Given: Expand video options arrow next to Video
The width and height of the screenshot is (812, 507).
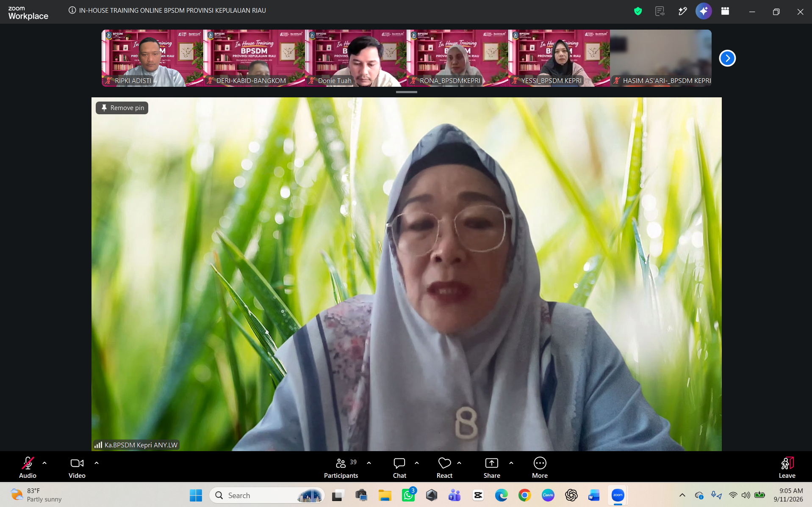Looking at the screenshot, I should click(x=97, y=463).
